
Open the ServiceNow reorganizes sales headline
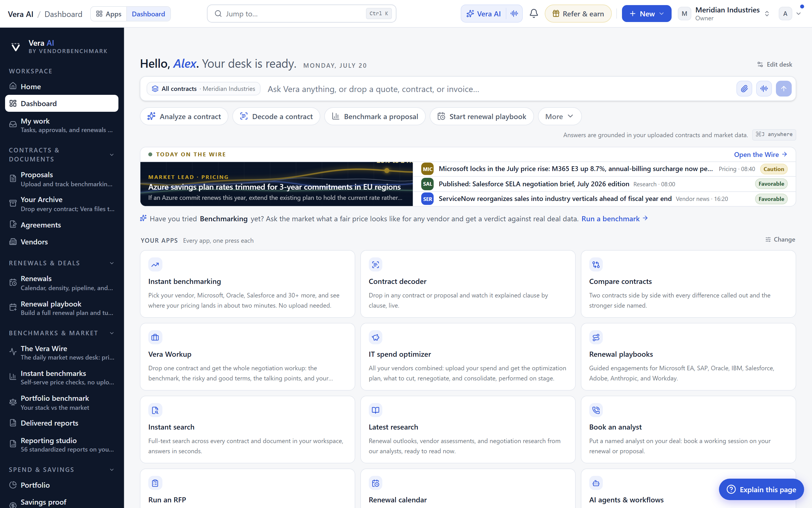(555, 199)
